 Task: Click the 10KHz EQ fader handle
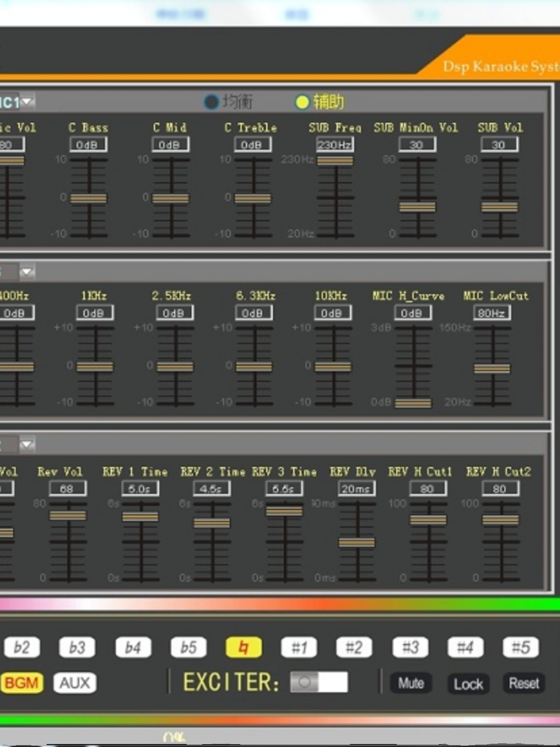(x=333, y=367)
